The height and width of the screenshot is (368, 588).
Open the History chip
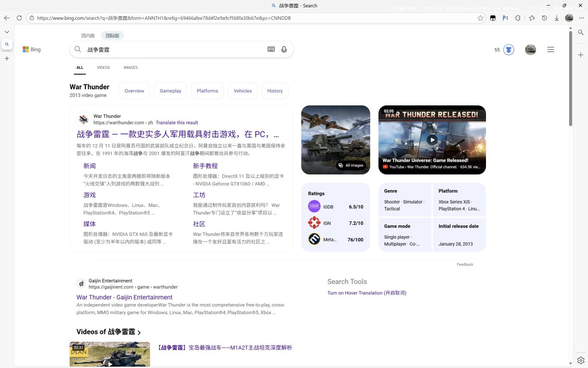pos(275,91)
